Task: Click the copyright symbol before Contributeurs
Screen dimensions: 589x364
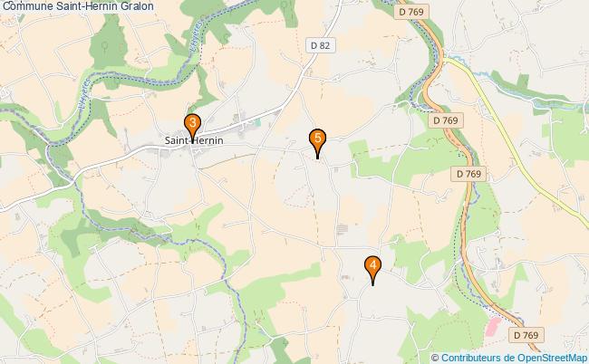Action: coord(435,358)
